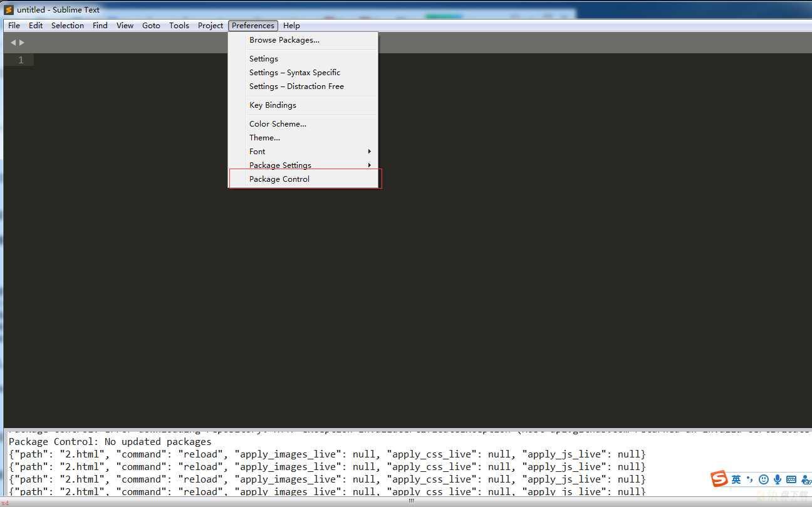Screen dimensions: 812x507
Task: Open the Tools menu
Action: click(179, 26)
